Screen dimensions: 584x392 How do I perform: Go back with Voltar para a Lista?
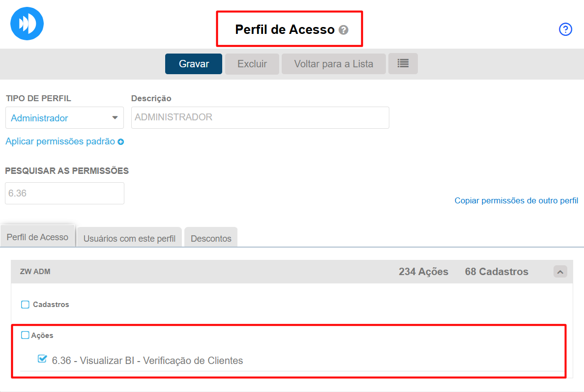click(333, 64)
